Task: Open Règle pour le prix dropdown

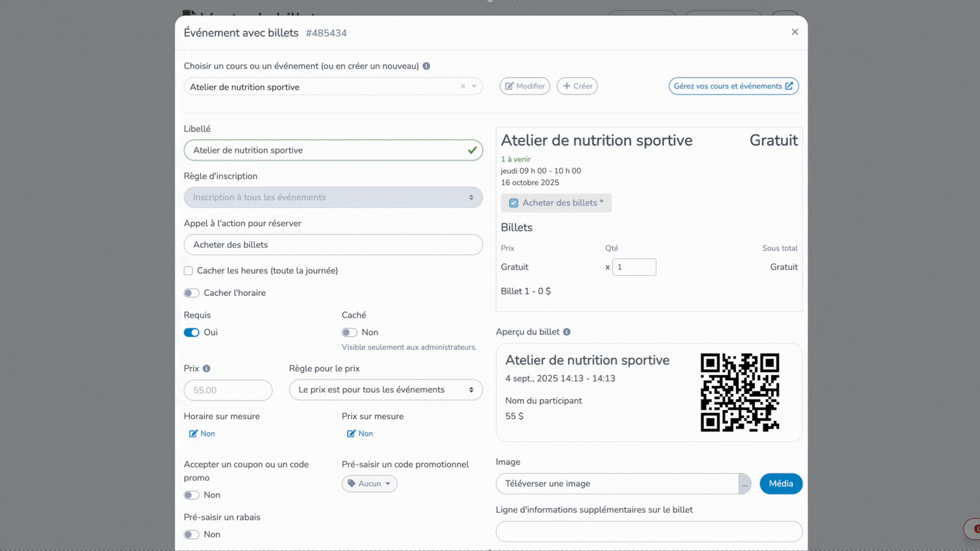Action: [x=385, y=390]
